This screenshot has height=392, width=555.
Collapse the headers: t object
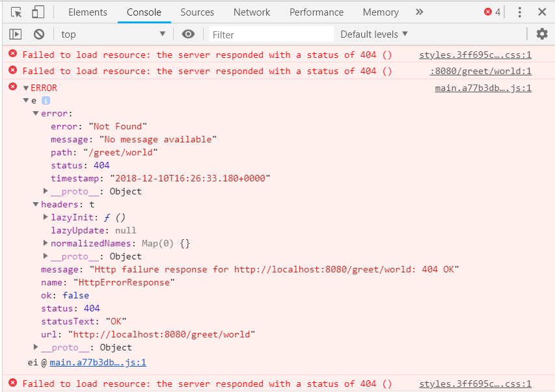point(36,204)
